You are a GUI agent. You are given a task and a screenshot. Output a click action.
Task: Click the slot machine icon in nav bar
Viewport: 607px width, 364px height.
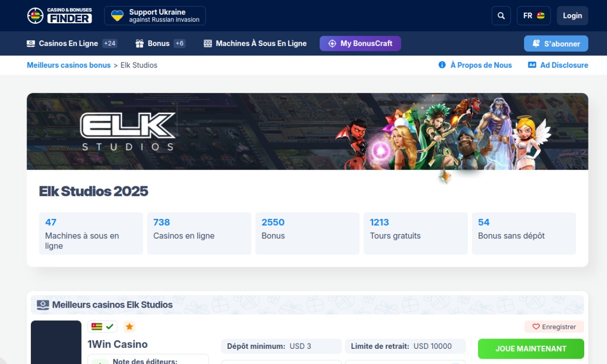[208, 43]
